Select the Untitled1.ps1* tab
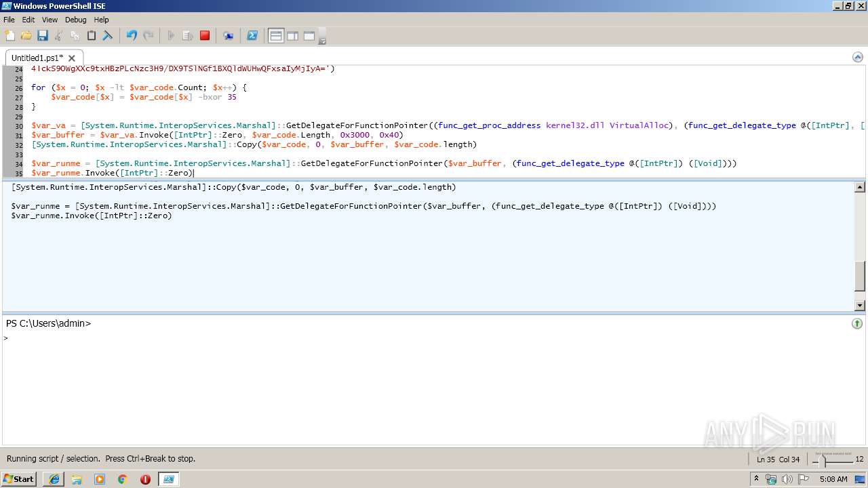Image resolution: width=868 pixels, height=488 pixels. (x=37, y=58)
